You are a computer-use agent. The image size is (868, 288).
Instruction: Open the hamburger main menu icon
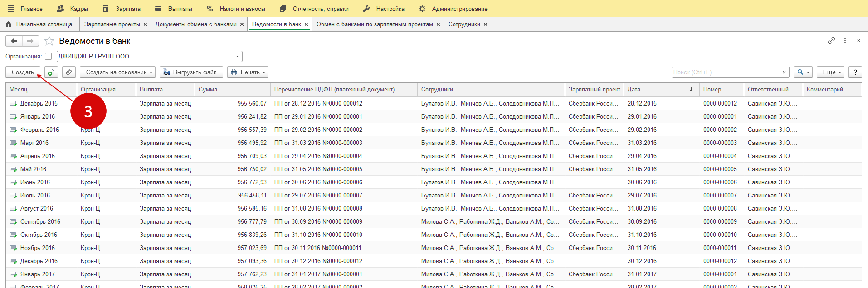(11, 9)
